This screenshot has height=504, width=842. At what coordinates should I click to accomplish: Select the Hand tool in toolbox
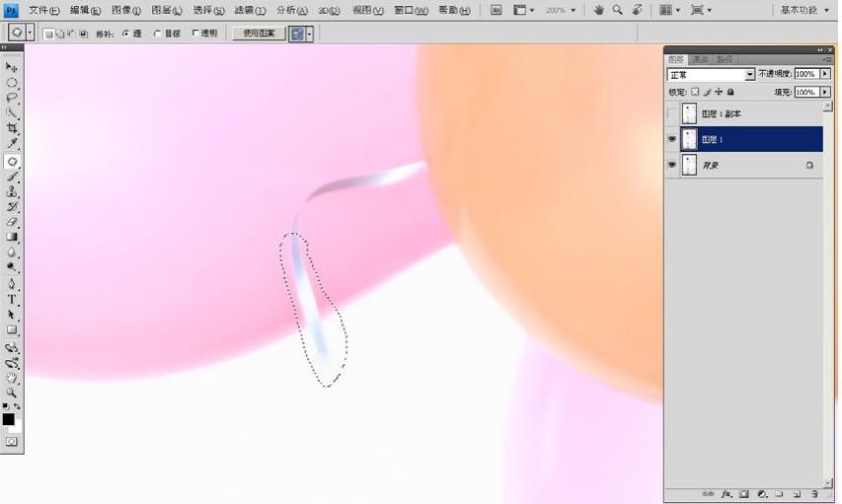(x=11, y=378)
